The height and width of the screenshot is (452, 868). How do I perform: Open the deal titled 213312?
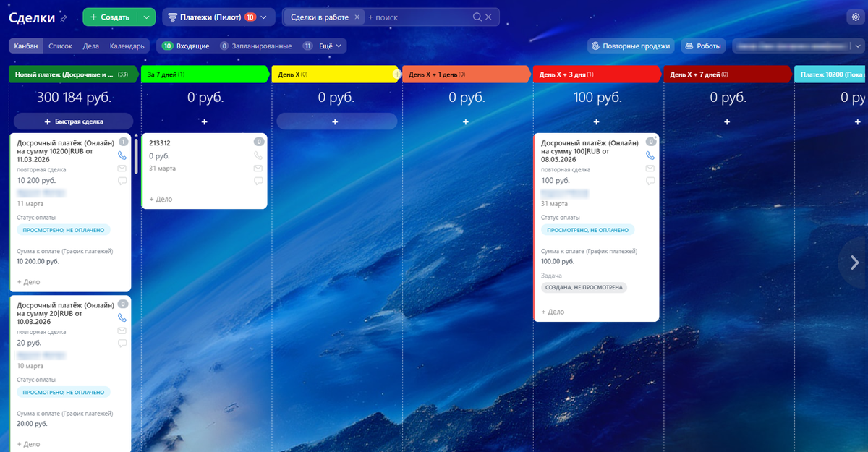tap(160, 143)
